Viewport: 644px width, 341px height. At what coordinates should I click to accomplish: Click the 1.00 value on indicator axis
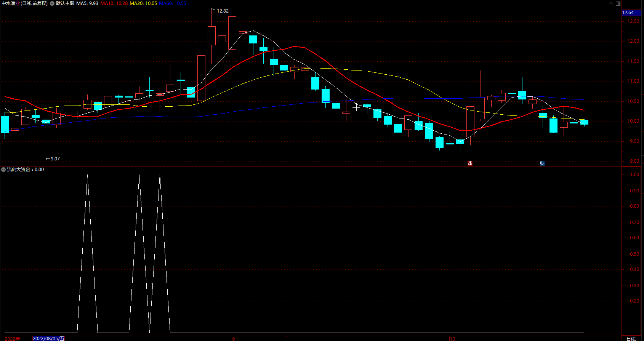tap(634, 175)
